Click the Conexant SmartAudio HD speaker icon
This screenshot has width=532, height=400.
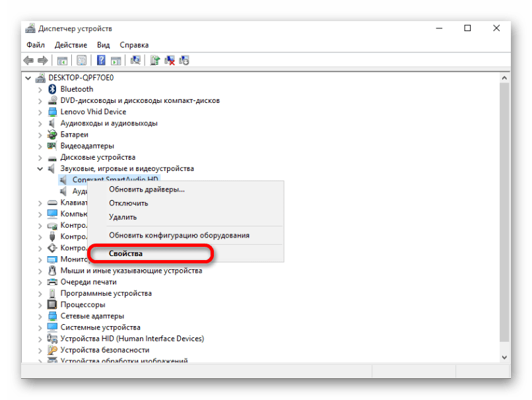click(x=63, y=180)
